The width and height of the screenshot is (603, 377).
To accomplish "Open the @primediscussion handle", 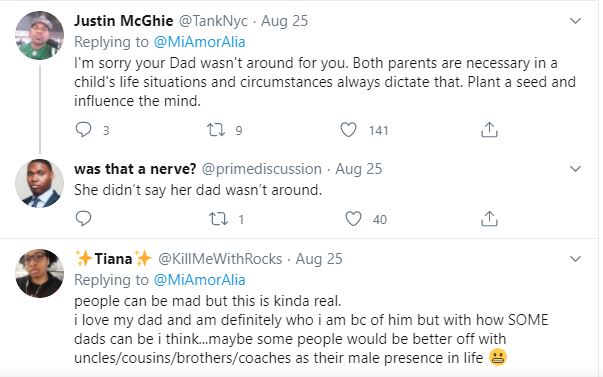I will (x=262, y=169).
